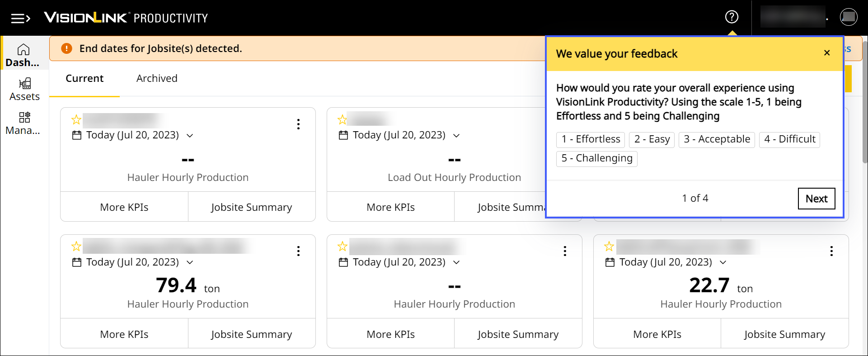Favorite the 79.4 ton jobsite star
The height and width of the screenshot is (356, 868).
coord(76,247)
